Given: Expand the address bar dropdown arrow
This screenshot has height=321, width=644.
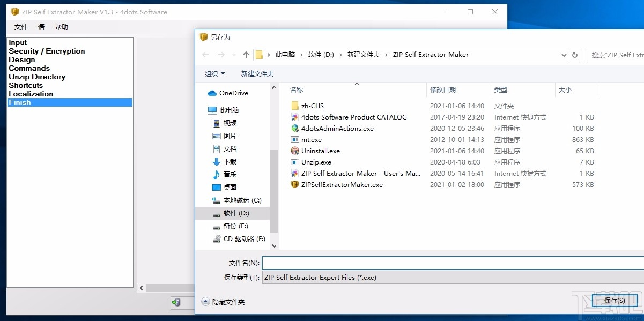Looking at the screenshot, I should pos(563,54).
